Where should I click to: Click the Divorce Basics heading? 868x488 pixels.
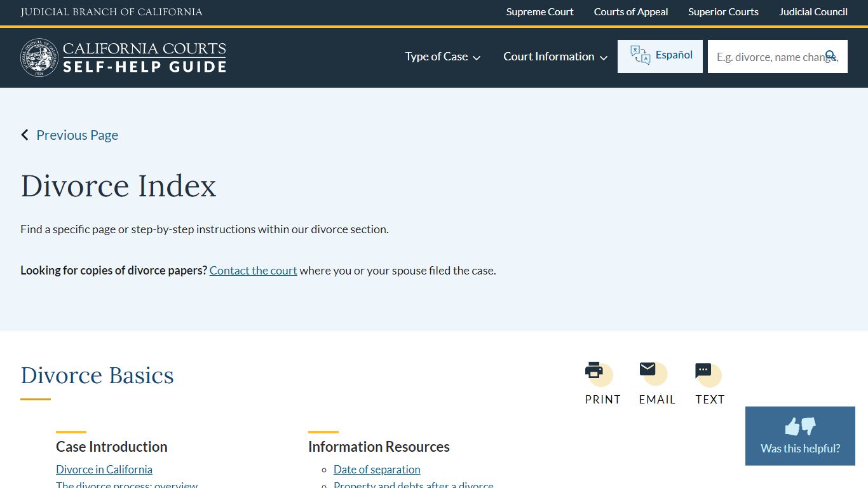pos(97,375)
